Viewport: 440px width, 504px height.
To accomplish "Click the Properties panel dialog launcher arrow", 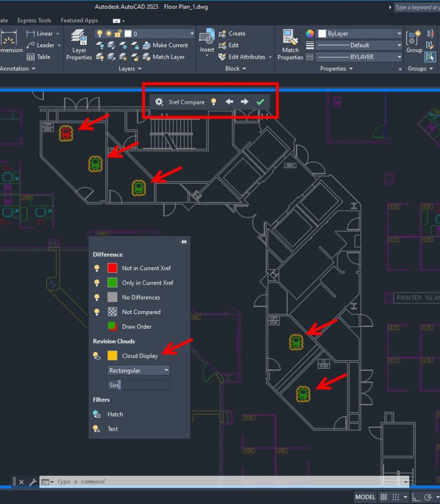I will (400, 69).
